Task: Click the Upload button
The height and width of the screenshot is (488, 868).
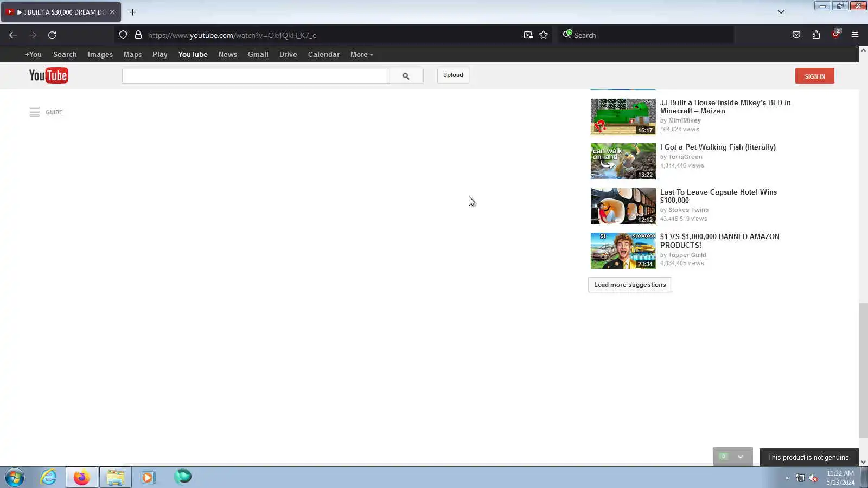Action: pos(453,75)
